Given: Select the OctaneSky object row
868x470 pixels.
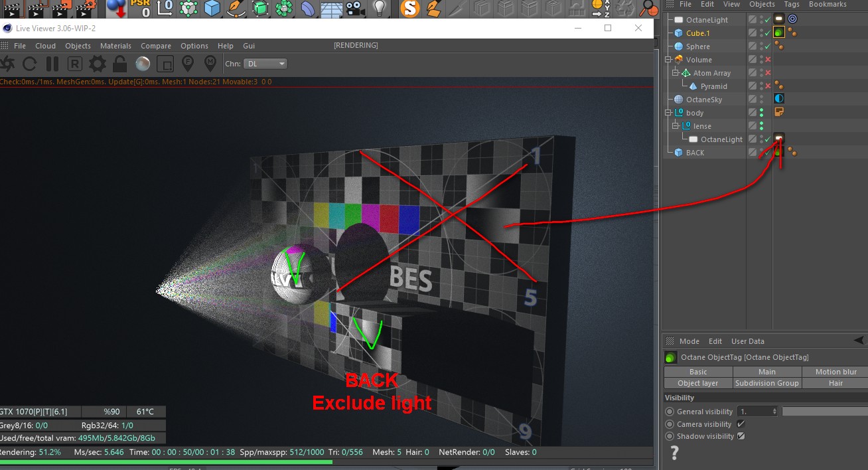Looking at the screenshot, I should 704,100.
